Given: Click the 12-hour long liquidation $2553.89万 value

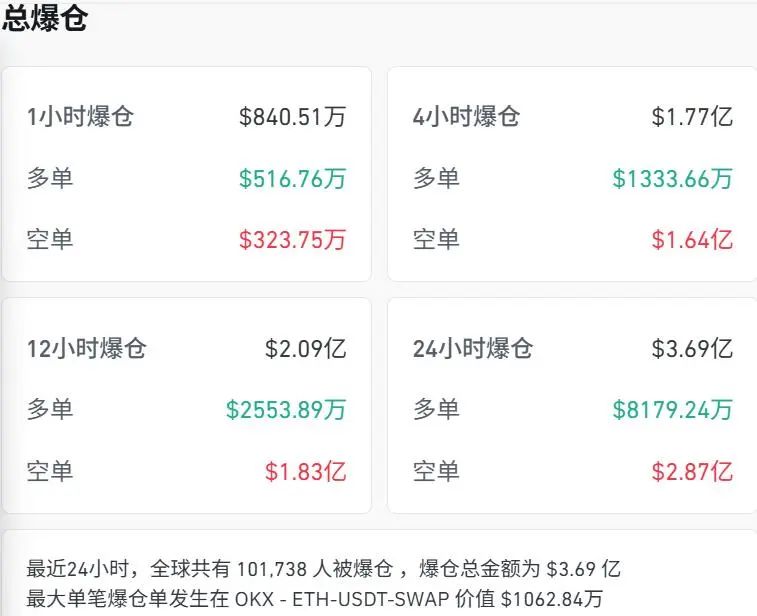Looking at the screenshot, I should coord(286,410).
